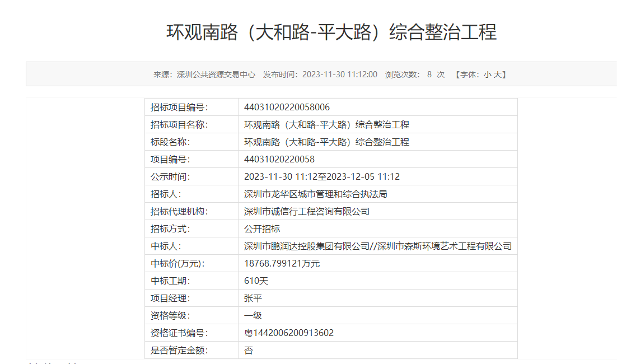Click project manager name 张平
Image resolution: width=617 pixels, height=364 pixels.
pos(253,298)
